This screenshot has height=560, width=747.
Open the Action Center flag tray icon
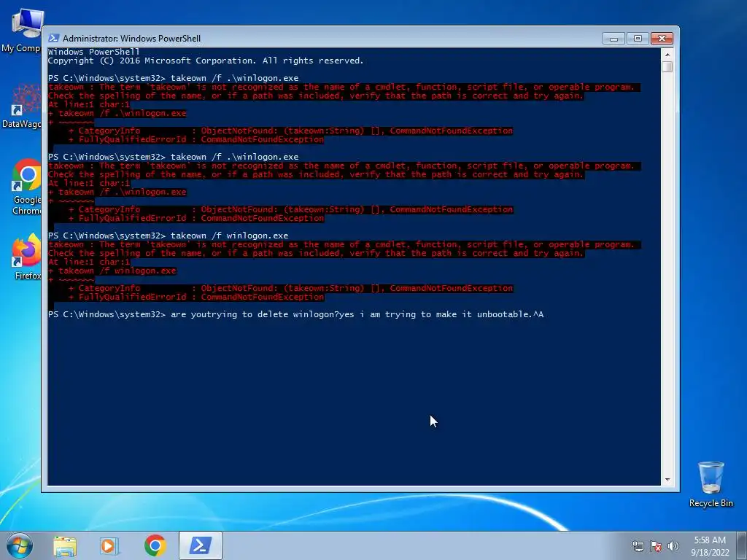[x=656, y=546]
